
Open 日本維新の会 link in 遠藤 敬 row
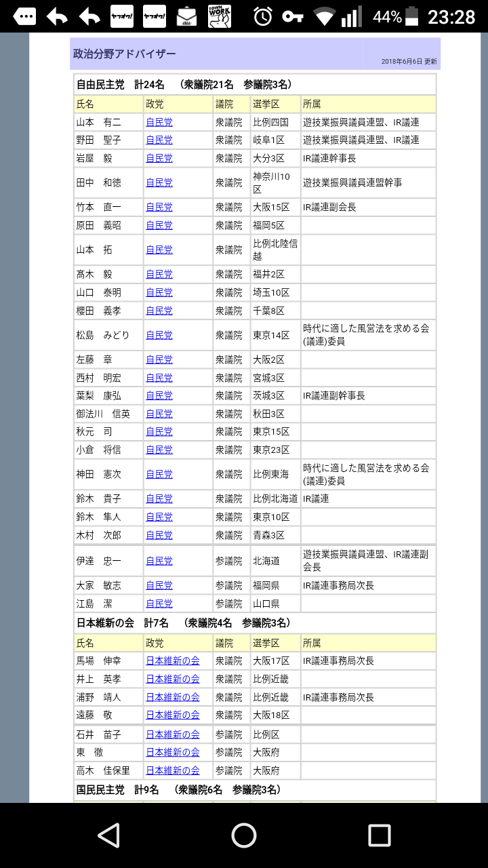click(x=173, y=715)
